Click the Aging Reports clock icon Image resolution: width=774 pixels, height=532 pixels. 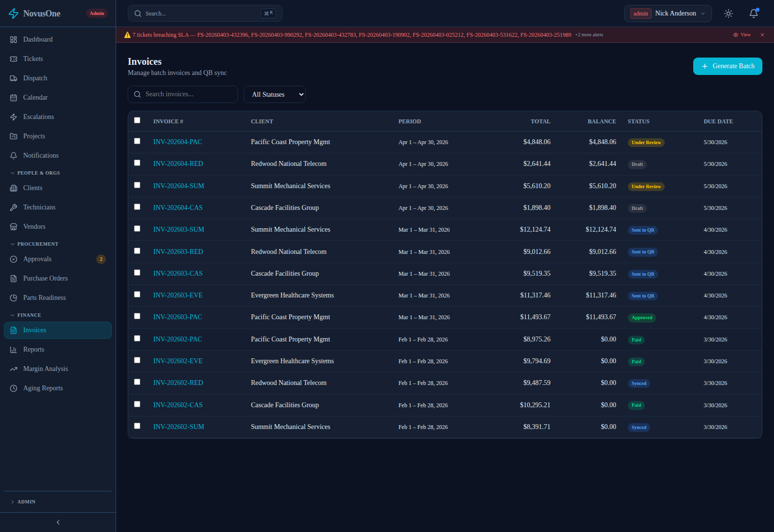click(14, 388)
